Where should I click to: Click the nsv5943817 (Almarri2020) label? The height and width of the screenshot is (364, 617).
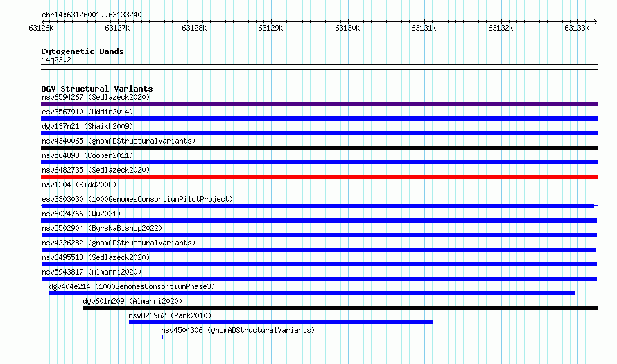(x=92, y=272)
